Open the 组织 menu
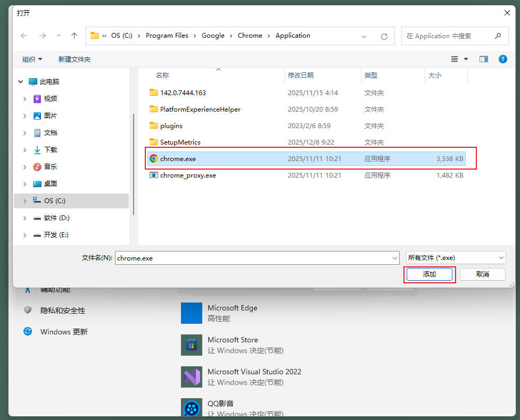The height and width of the screenshot is (420, 520). coord(32,59)
